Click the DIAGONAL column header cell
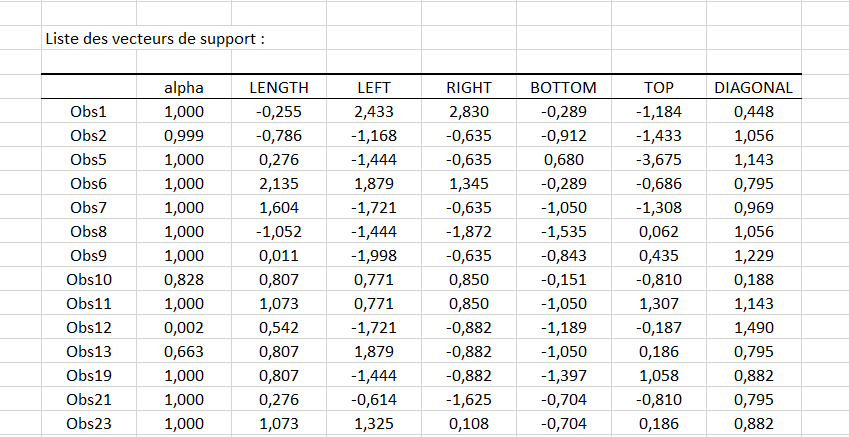This screenshot has width=849, height=437. point(753,88)
